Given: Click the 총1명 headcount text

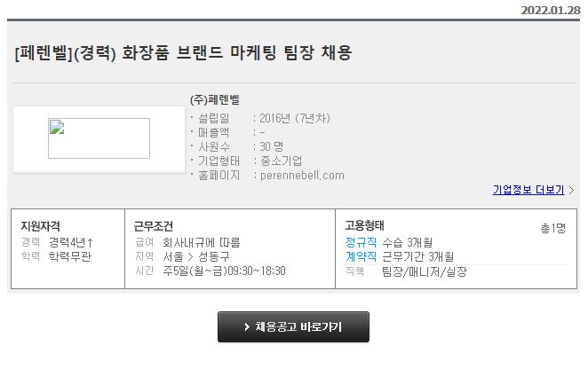Looking at the screenshot, I should 552,228.
